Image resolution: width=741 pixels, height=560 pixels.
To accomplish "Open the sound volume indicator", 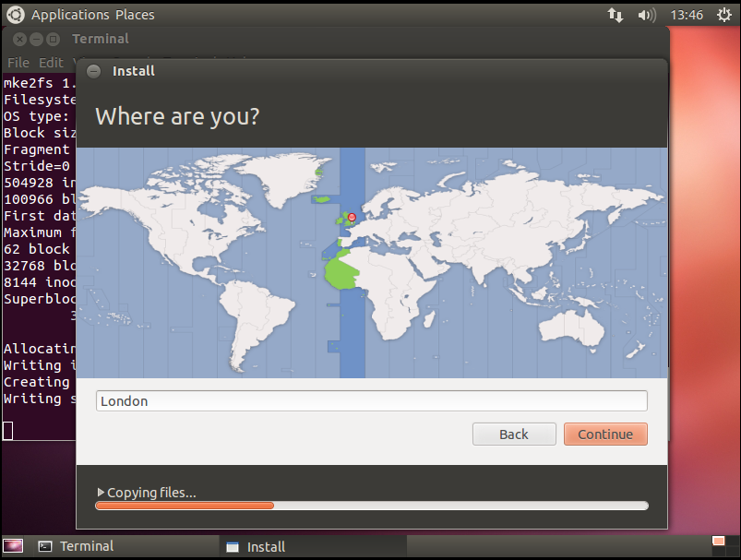I will pos(647,15).
